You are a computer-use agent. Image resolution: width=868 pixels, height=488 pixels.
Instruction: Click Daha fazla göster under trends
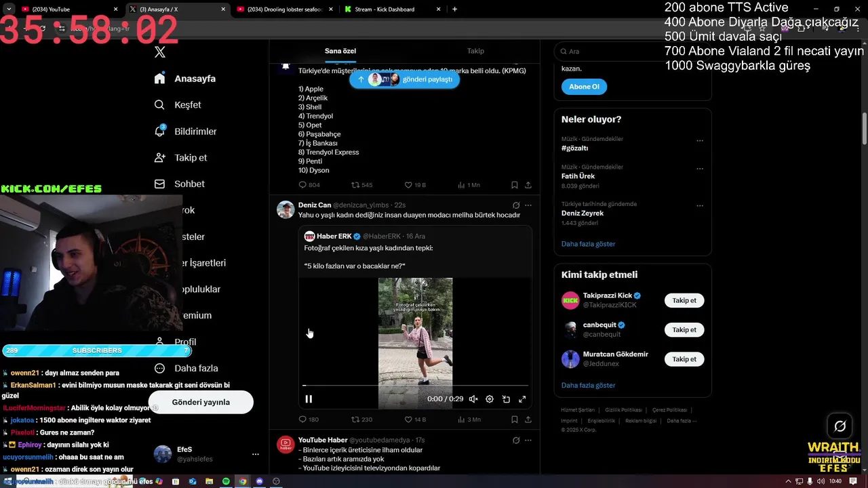click(588, 244)
